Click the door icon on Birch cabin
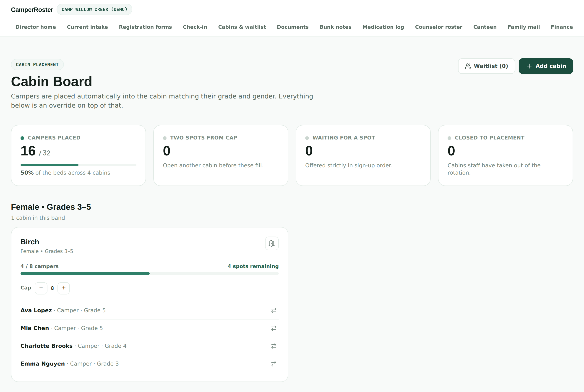 pyautogui.click(x=272, y=243)
